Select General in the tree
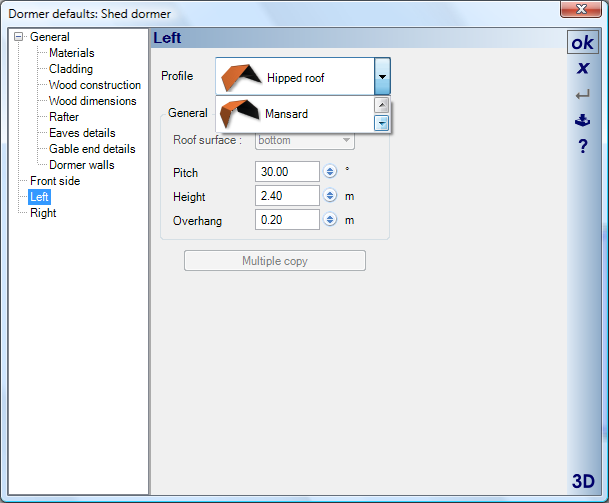 tap(50, 37)
